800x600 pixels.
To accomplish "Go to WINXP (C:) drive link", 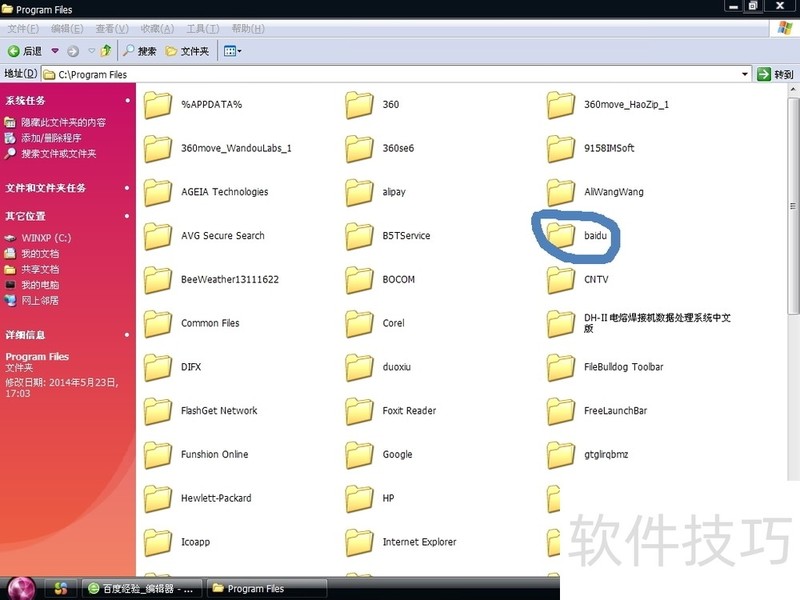I will click(x=46, y=238).
